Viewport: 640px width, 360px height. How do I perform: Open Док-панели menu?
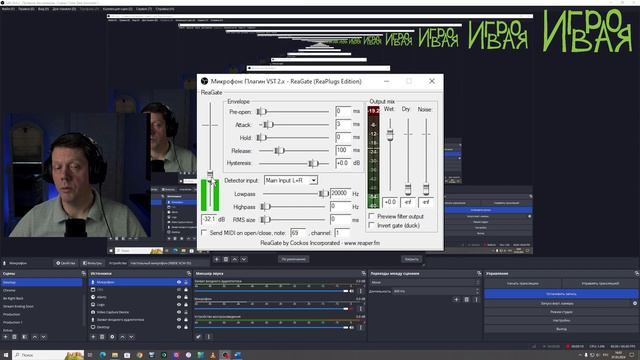[64, 9]
